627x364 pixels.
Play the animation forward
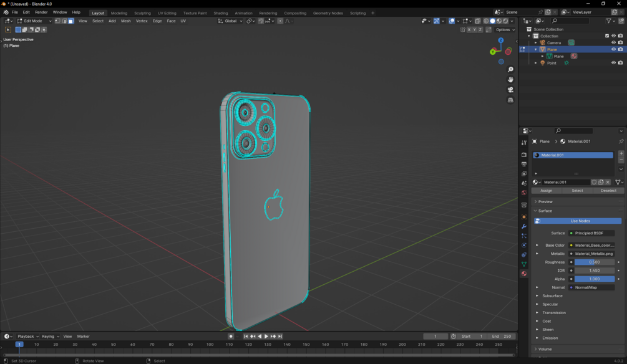pos(266,337)
